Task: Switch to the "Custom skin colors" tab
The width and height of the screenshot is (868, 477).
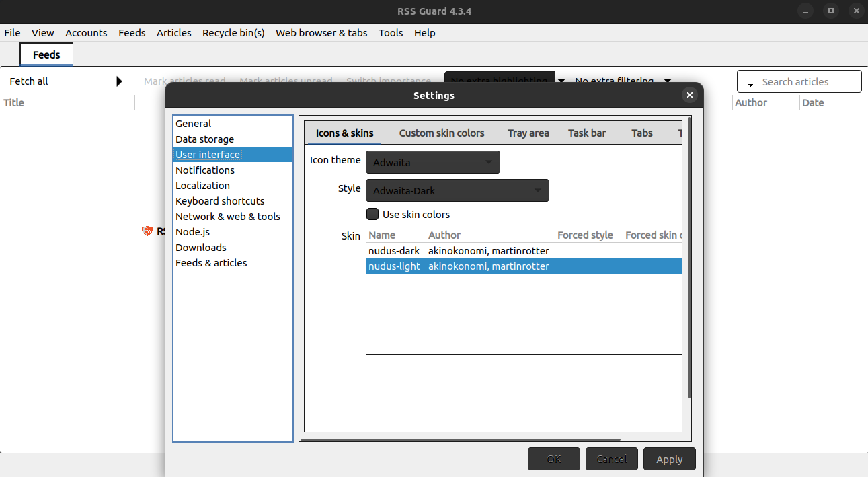Action: 442,133
